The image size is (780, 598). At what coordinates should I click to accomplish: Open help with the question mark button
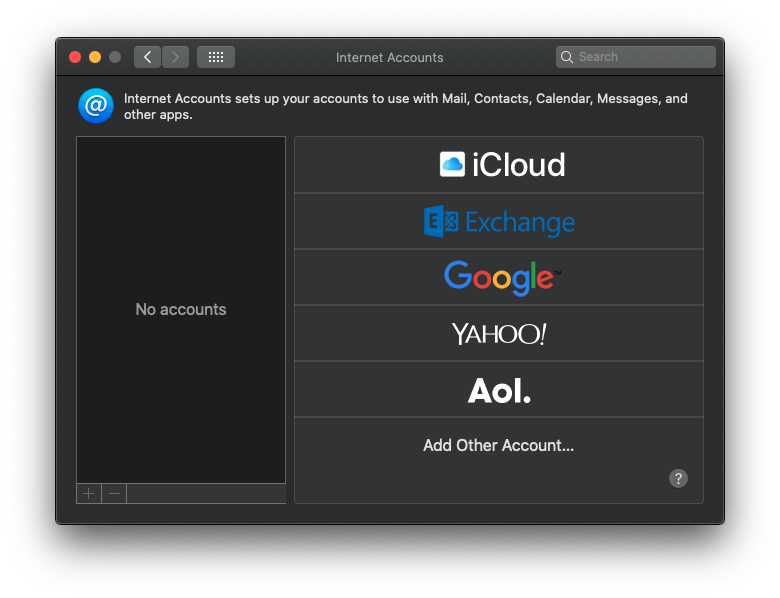pos(678,479)
